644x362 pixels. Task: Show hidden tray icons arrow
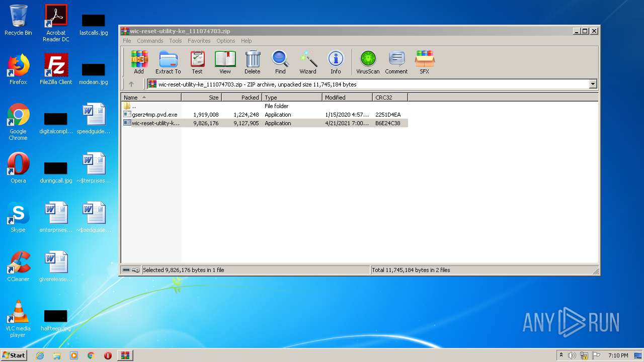pyautogui.click(x=561, y=355)
